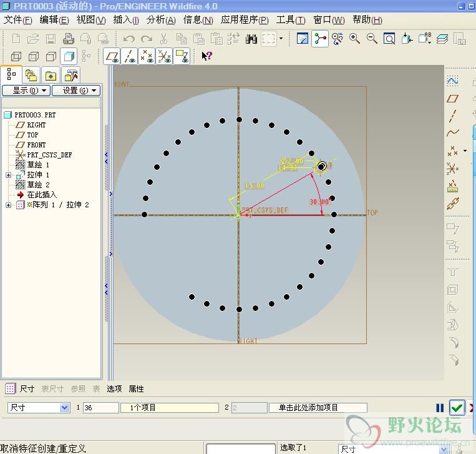
Task: Click the Repaint screen icon
Action: [x=303, y=39]
